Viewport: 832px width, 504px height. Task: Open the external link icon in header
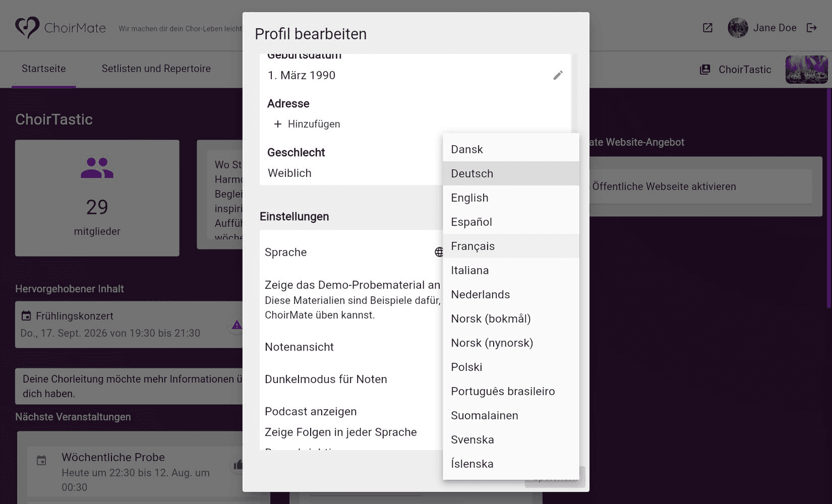708,28
